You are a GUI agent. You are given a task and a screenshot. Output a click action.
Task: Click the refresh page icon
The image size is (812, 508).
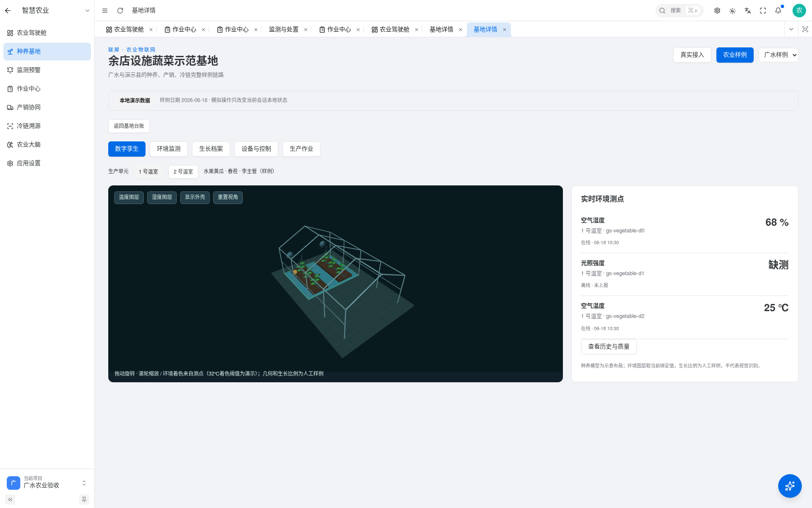tap(120, 11)
